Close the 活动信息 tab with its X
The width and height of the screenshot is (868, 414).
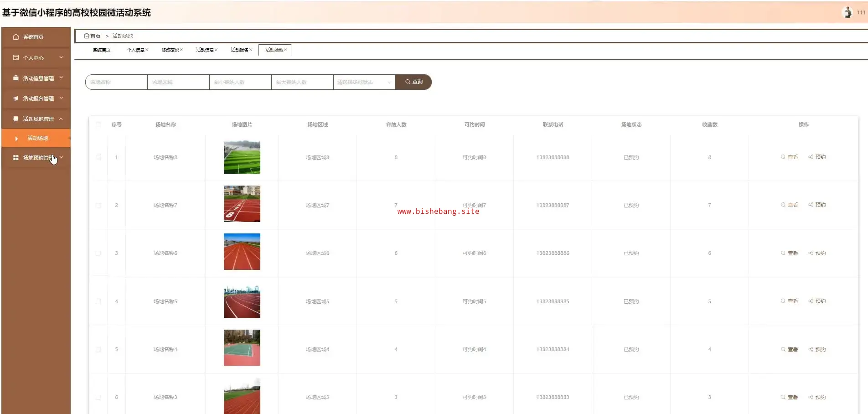point(216,50)
